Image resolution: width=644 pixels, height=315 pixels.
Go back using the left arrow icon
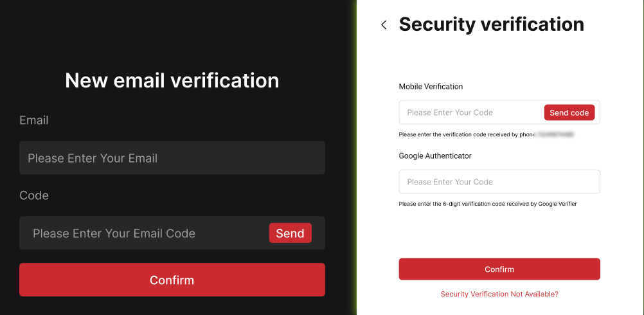point(384,25)
